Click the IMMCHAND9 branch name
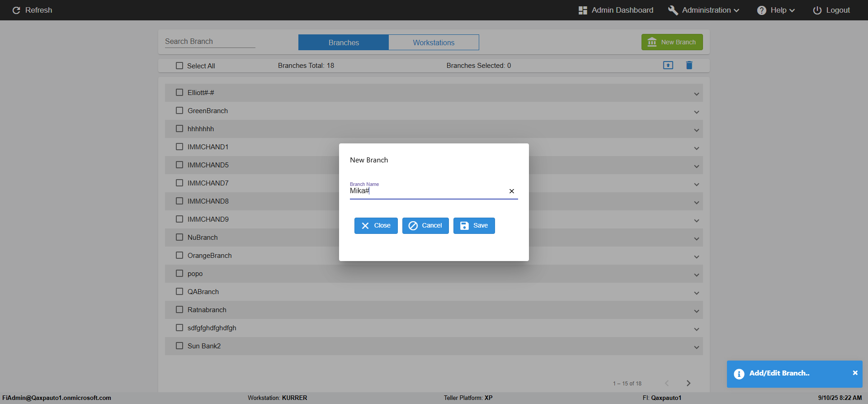The height and width of the screenshot is (404, 868). (x=208, y=219)
